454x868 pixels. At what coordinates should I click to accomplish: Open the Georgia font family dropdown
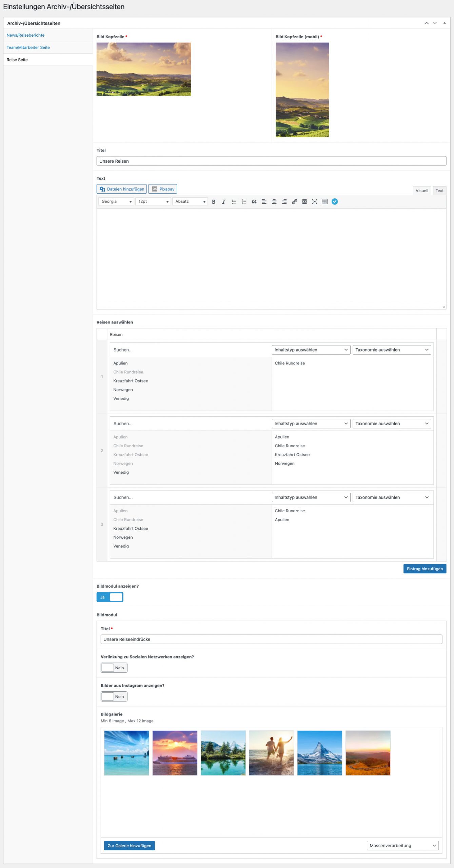click(x=116, y=201)
